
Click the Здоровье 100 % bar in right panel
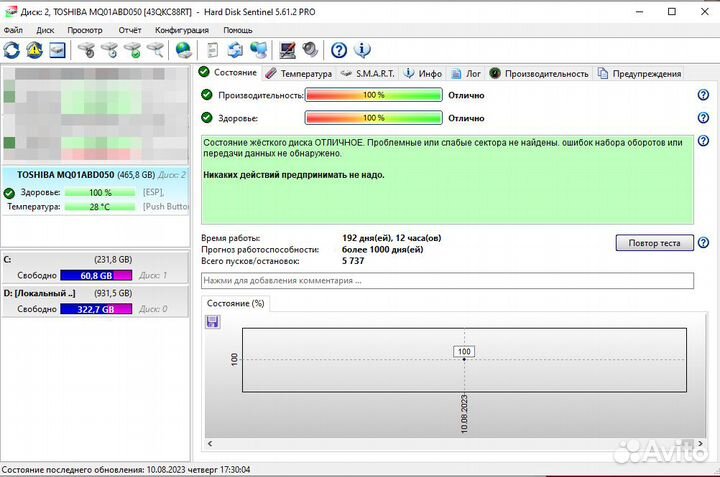(374, 118)
